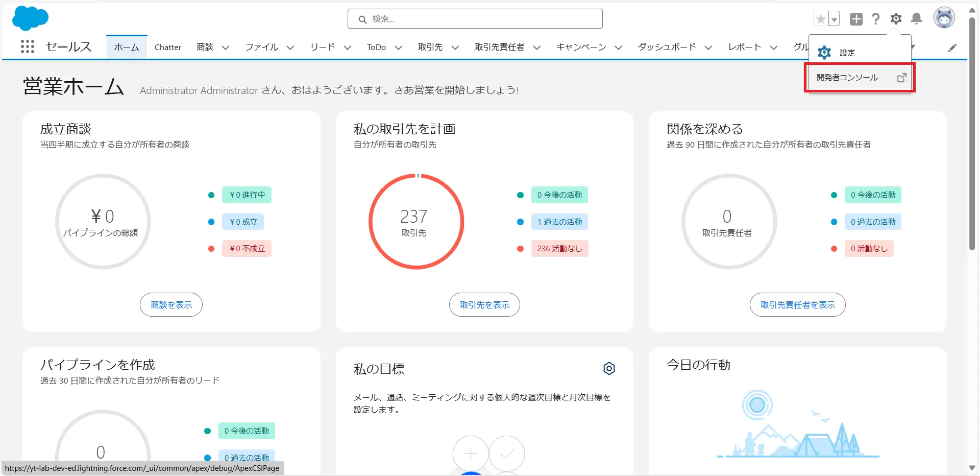Viewport: 980px width, 476px height.
Task: Open the App Launcher grid icon
Action: pyautogui.click(x=28, y=47)
